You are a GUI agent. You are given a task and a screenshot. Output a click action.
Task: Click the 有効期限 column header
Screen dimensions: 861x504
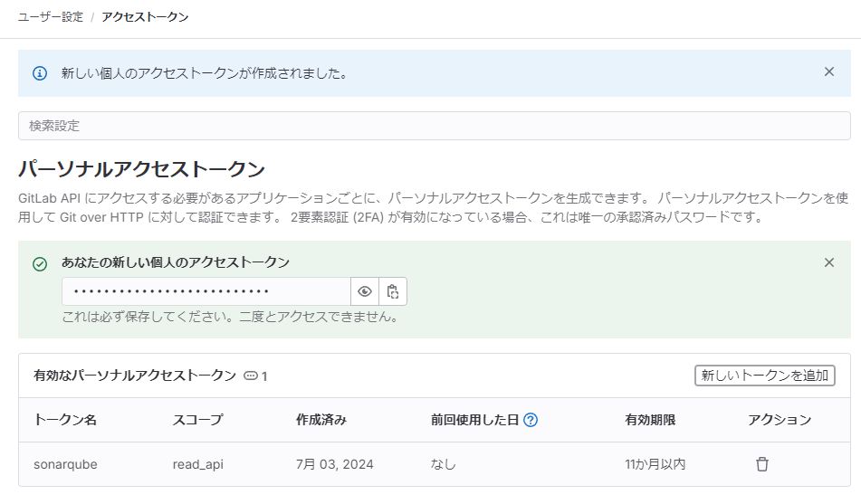click(650, 420)
